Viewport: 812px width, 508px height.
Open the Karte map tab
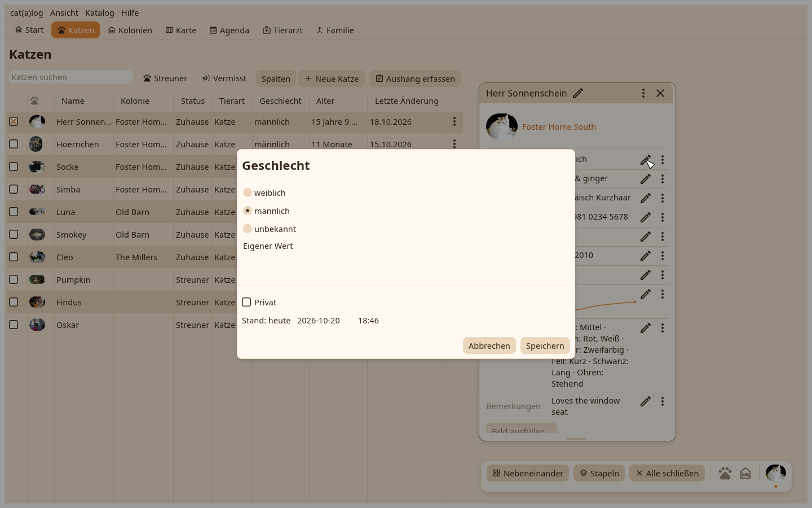pos(181,30)
